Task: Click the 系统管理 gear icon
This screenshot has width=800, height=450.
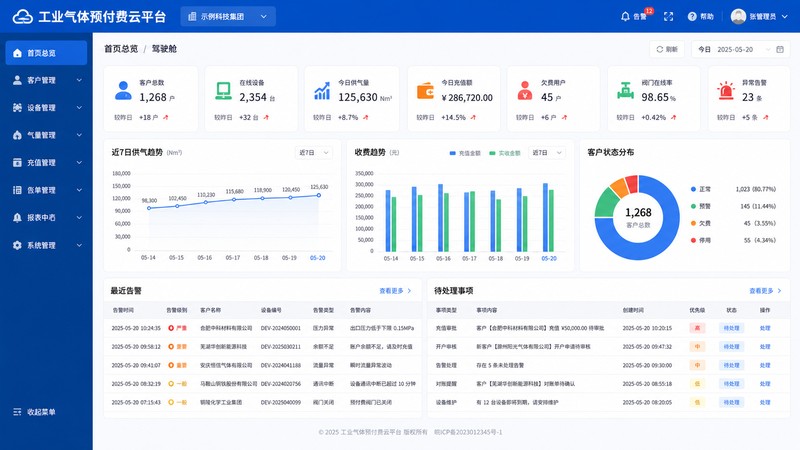Action: (x=17, y=245)
